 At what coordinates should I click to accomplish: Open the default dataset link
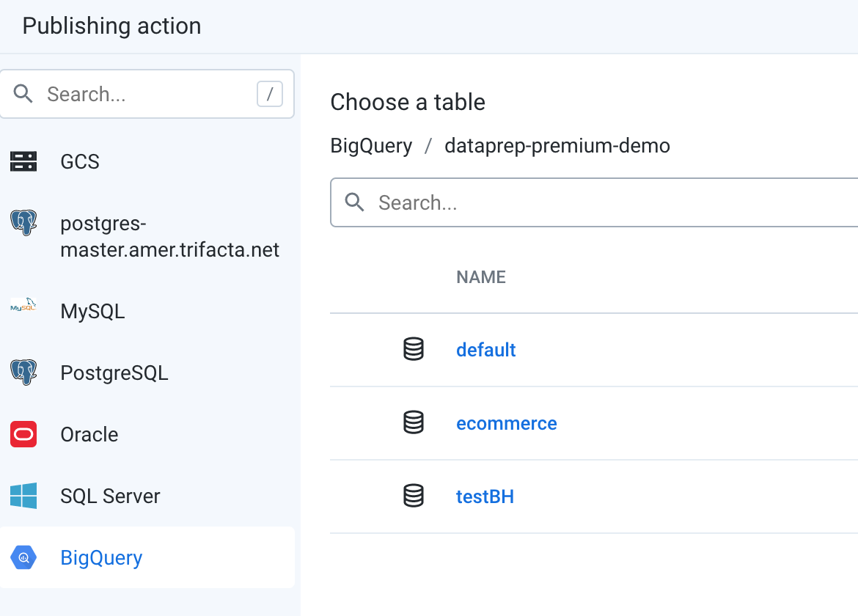[485, 350]
